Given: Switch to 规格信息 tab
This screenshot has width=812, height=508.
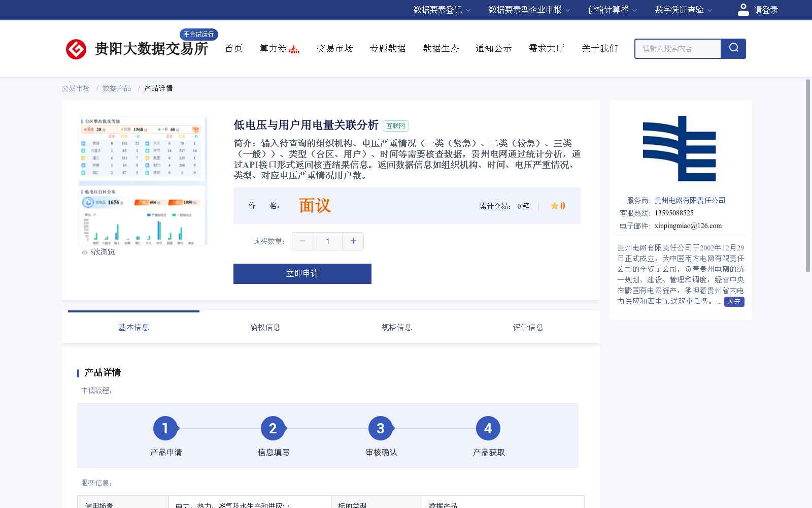Looking at the screenshot, I should coord(396,327).
